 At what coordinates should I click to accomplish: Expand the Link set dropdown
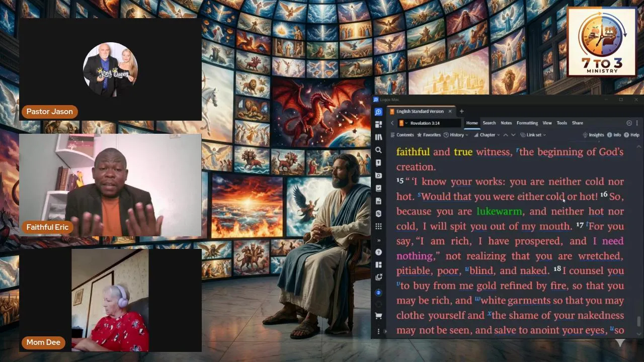tap(533, 135)
